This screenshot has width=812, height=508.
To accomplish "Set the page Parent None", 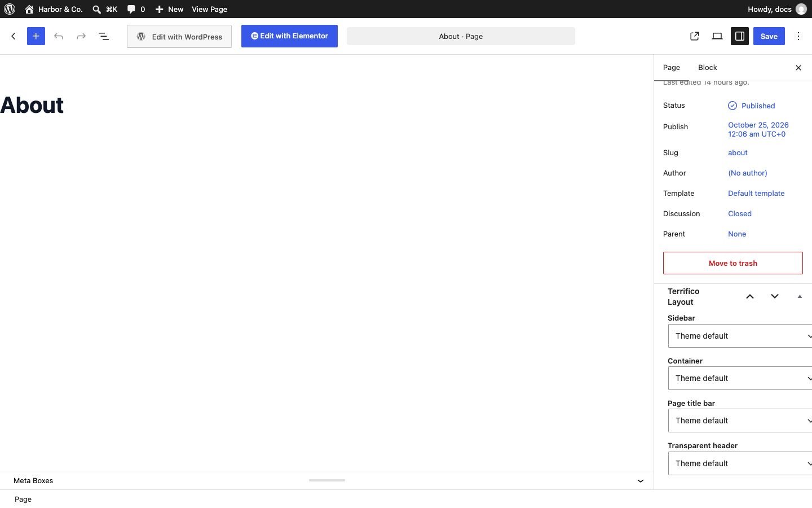I will click(737, 234).
